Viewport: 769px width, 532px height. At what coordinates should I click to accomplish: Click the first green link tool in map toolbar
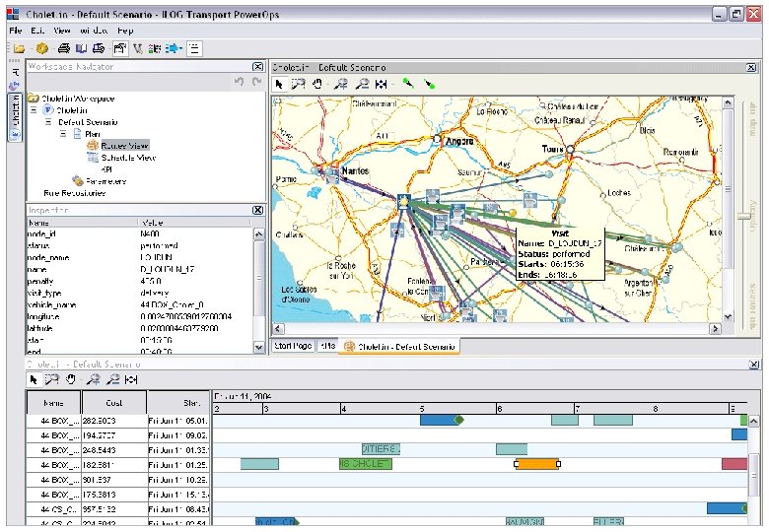tap(408, 84)
